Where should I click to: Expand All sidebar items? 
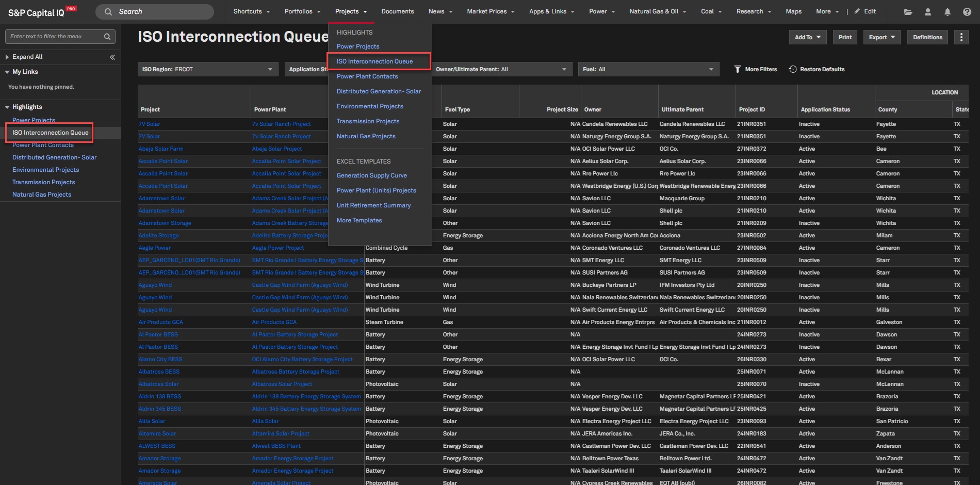[27, 57]
